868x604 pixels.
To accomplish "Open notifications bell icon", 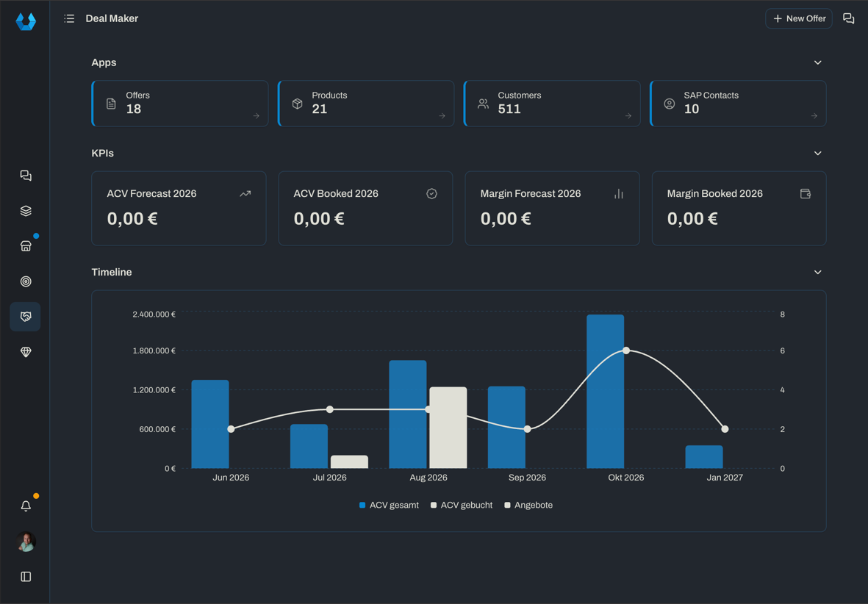I will [26, 506].
